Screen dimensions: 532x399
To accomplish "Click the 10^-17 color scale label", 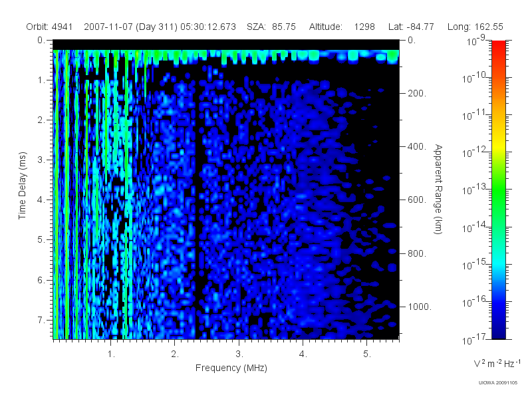I will click(x=473, y=339).
